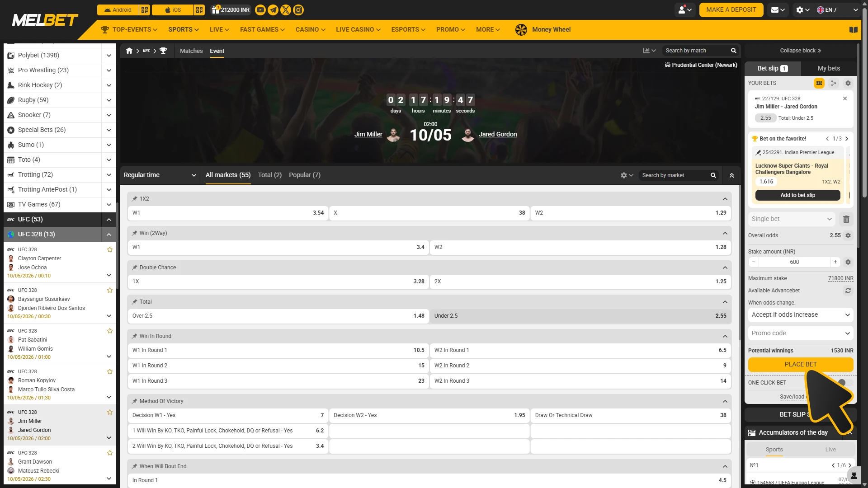Select Over 2.5 odds 1.48
This screenshot has height=488, width=868.
(278, 316)
